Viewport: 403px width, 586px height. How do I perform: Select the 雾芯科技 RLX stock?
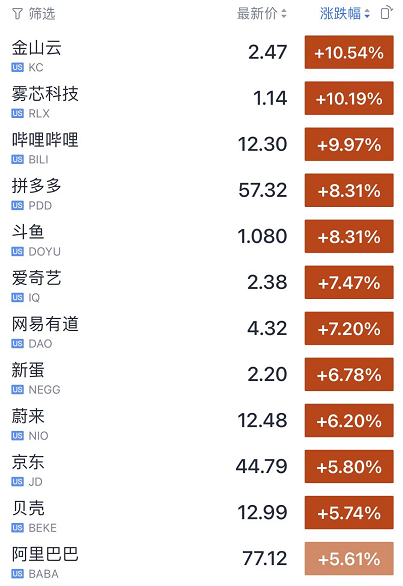click(x=202, y=98)
